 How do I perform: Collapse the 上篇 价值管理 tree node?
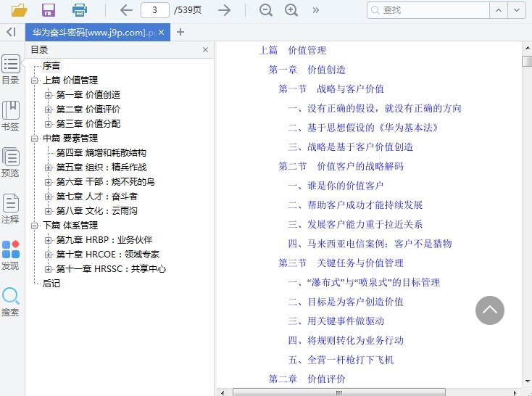(x=34, y=81)
